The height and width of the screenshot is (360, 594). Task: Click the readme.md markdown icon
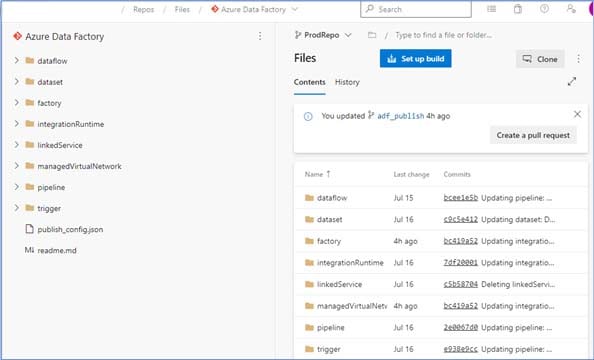pyautogui.click(x=29, y=250)
